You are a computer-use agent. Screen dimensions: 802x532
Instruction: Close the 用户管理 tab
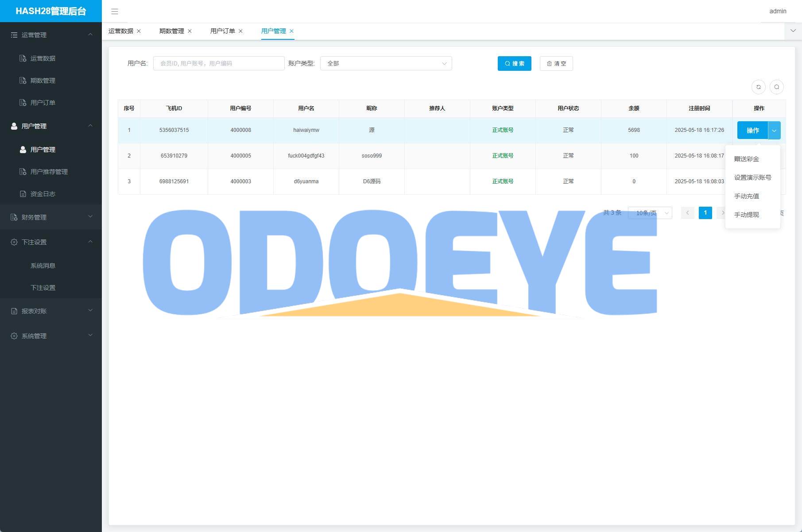point(291,31)
